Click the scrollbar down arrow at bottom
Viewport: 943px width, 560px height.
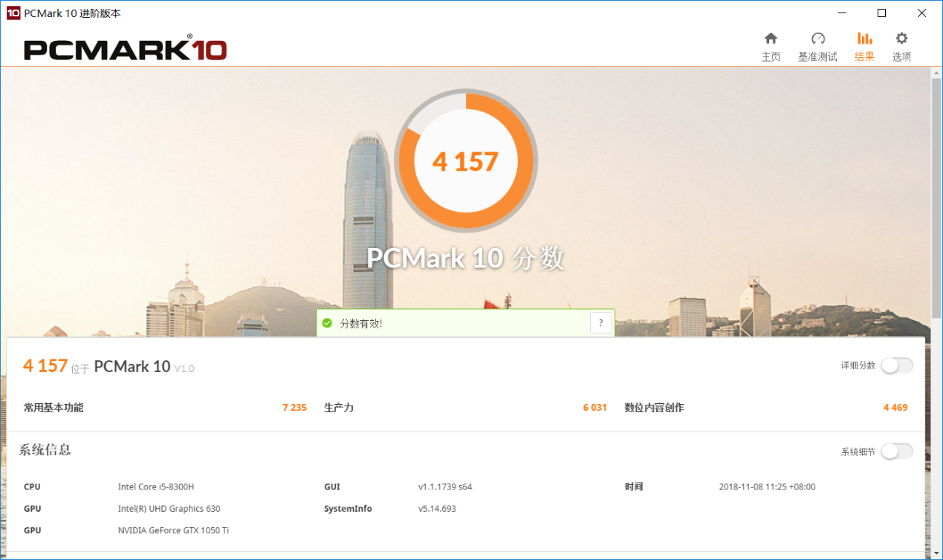(x=936, y=553)
